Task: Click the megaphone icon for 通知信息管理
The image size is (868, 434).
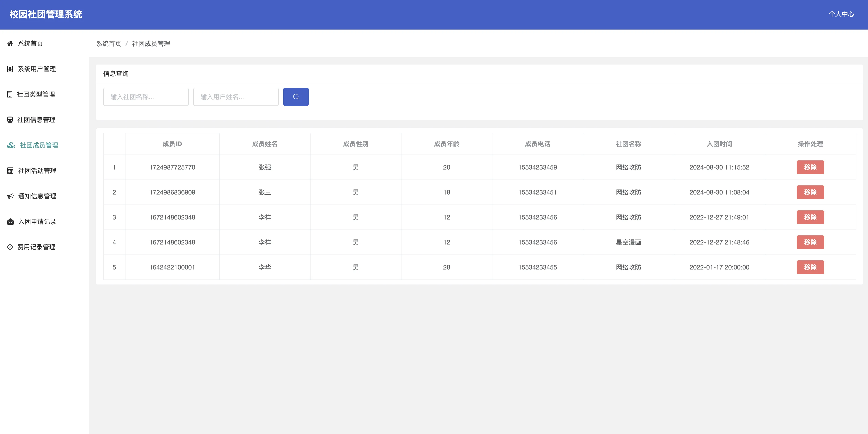Action: pos(10,196)
